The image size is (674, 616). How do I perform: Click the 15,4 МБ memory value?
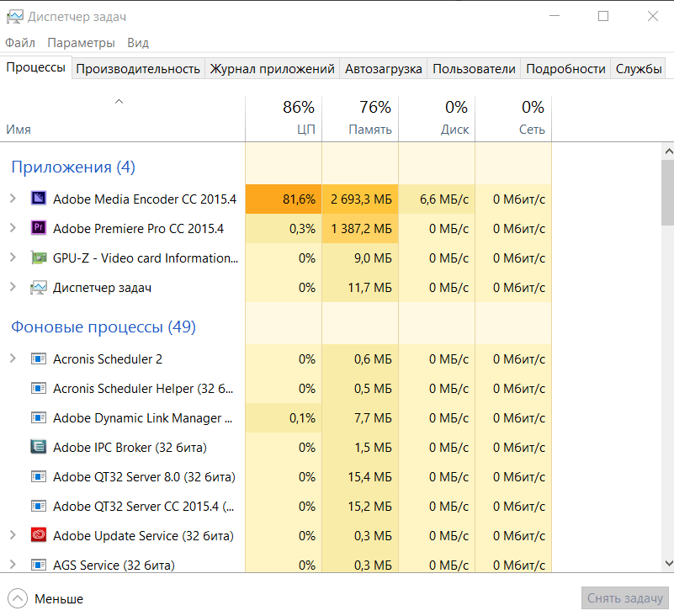coord(369,477)
